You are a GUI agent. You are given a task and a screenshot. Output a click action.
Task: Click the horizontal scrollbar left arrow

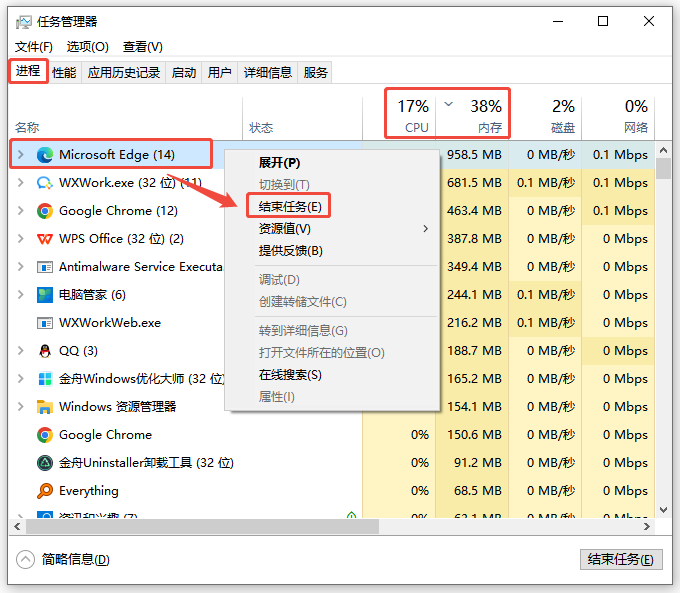(17, 527)
